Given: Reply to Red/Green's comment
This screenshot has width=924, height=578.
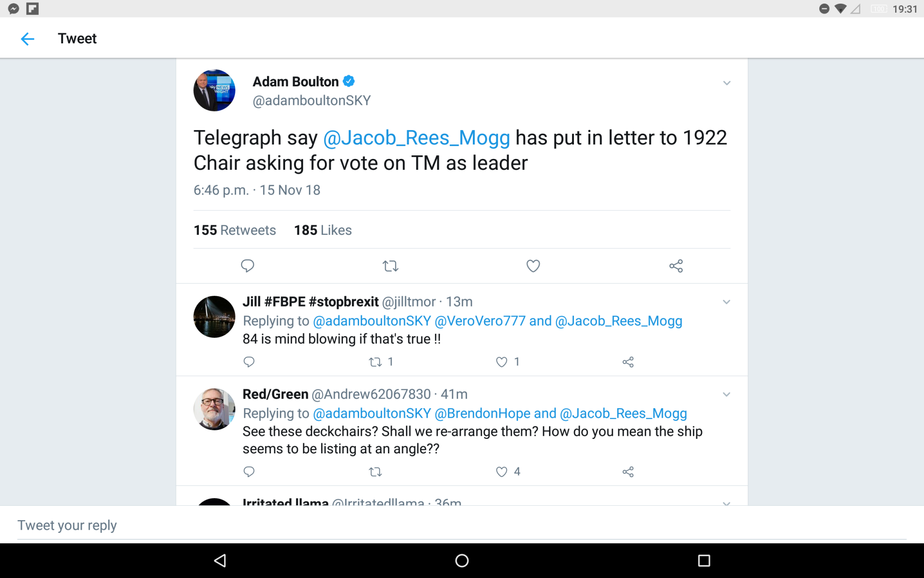Looking at the screenshot, I should (x=249, y=471).
